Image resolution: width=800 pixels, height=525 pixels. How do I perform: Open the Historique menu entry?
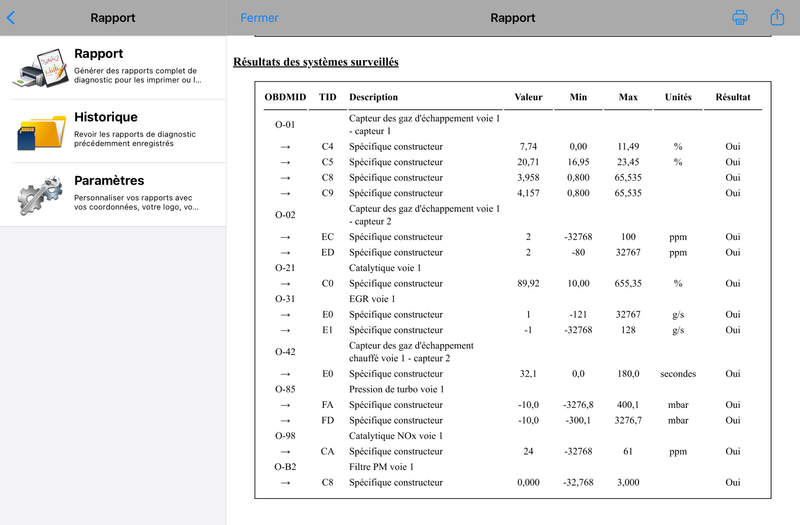(113, 132)
